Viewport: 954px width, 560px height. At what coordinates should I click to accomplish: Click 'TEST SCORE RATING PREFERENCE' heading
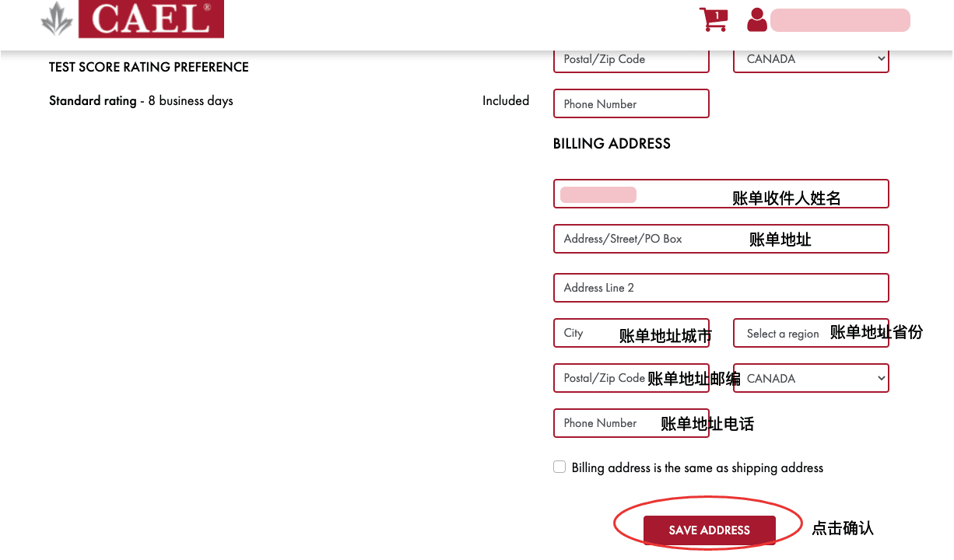149,68
